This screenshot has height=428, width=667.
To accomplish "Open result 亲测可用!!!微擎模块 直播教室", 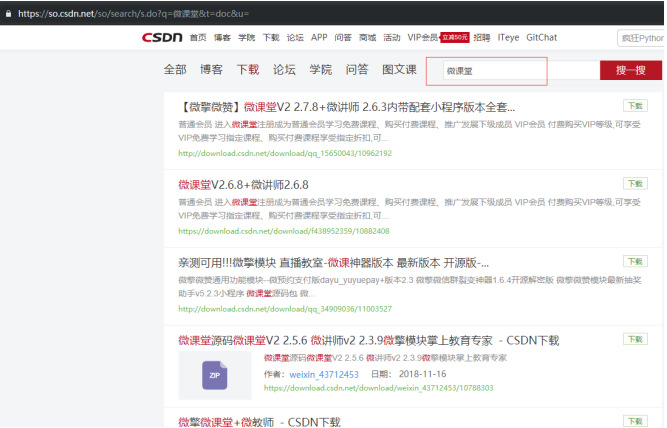I will coord(334,263).
